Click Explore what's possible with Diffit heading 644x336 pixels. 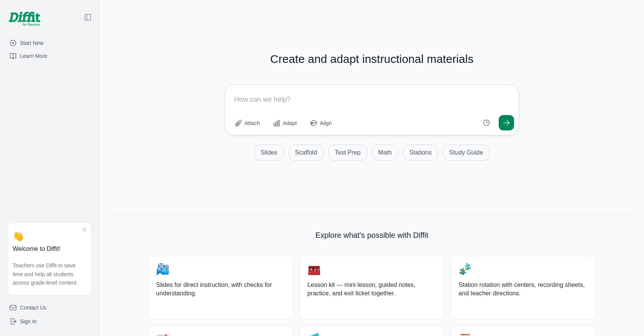372,235
